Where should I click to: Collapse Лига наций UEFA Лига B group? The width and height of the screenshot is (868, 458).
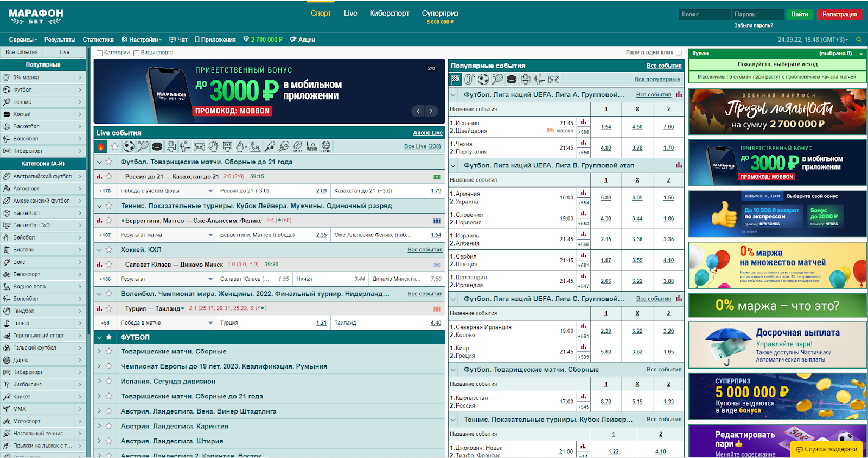[x=453, y=165]
